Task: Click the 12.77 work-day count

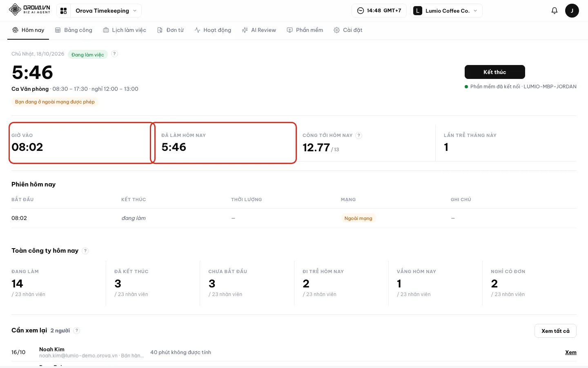Action: 316,148
